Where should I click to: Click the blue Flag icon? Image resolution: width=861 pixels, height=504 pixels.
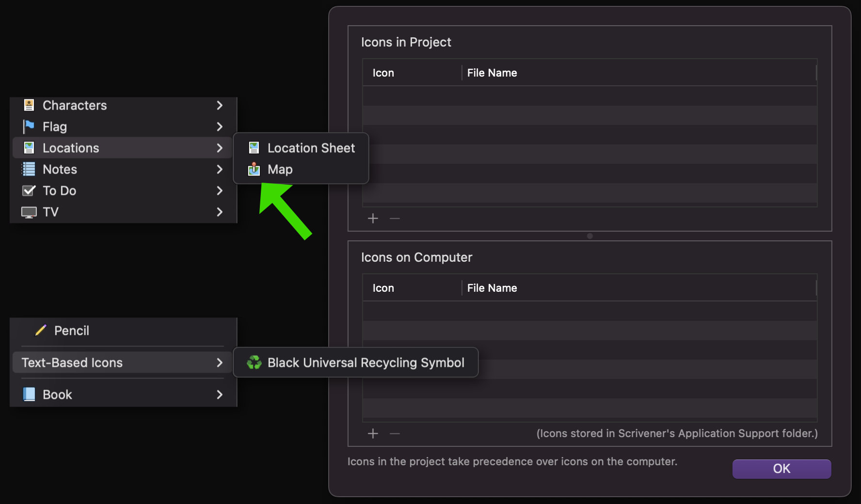29,126
